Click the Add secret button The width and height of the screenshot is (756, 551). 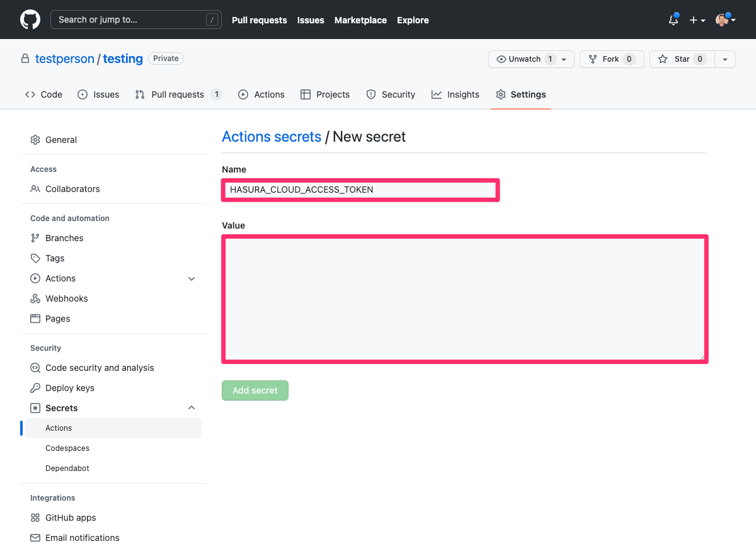coord(255,390)
